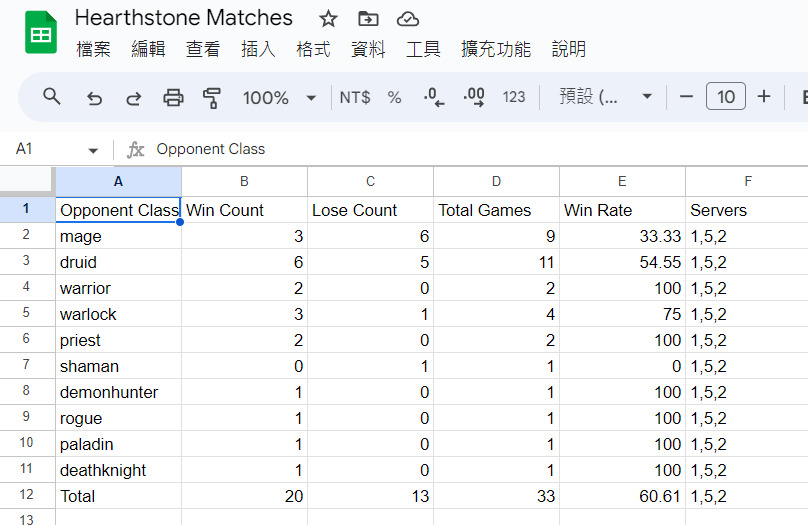808x525 pixels.
Task: Open the 100% zoom dropdown
Action: coord(279,97)
